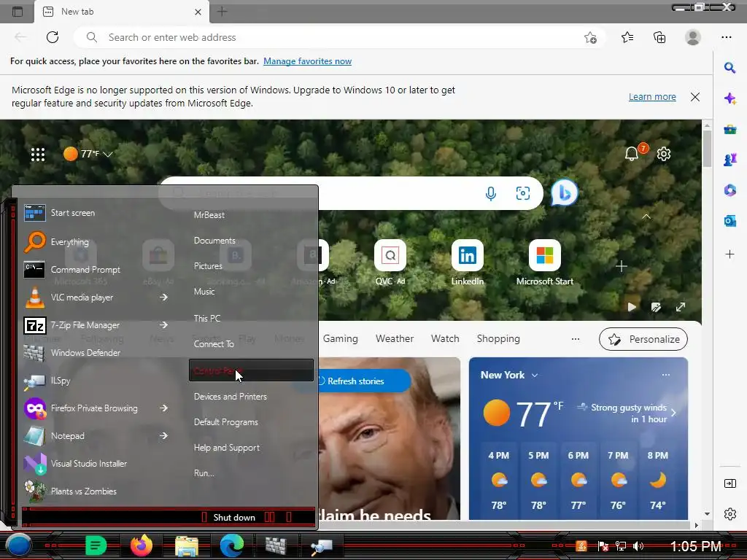Screen dimensions: 747x560
Task: Open the app launcher grid icon
Action: (38, 155)
